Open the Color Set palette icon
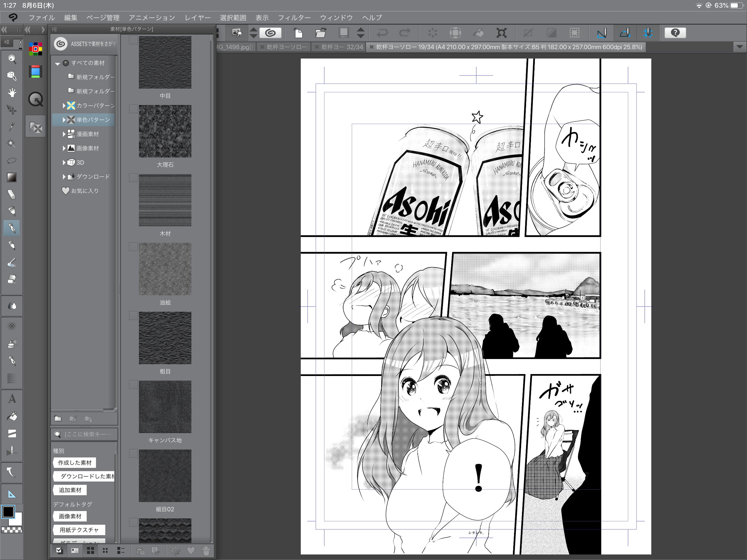This screenshot has height=560, width=747. [x=36, y=49]
